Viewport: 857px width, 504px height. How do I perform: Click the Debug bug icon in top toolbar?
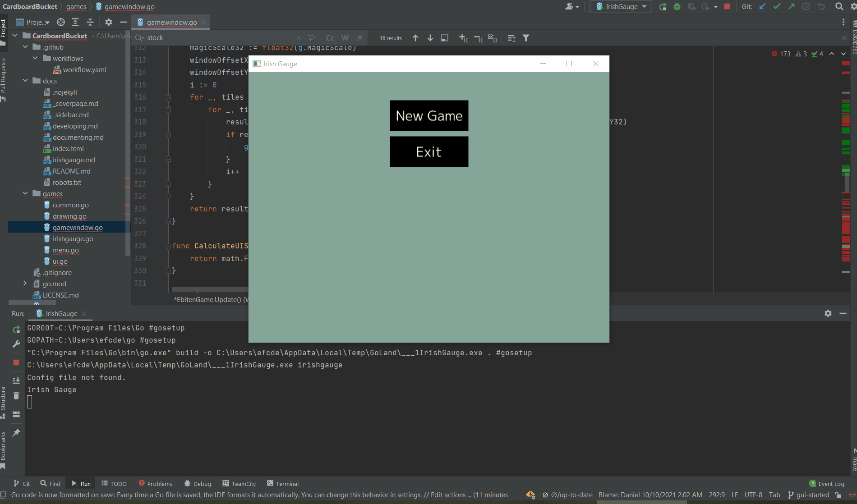677,6
